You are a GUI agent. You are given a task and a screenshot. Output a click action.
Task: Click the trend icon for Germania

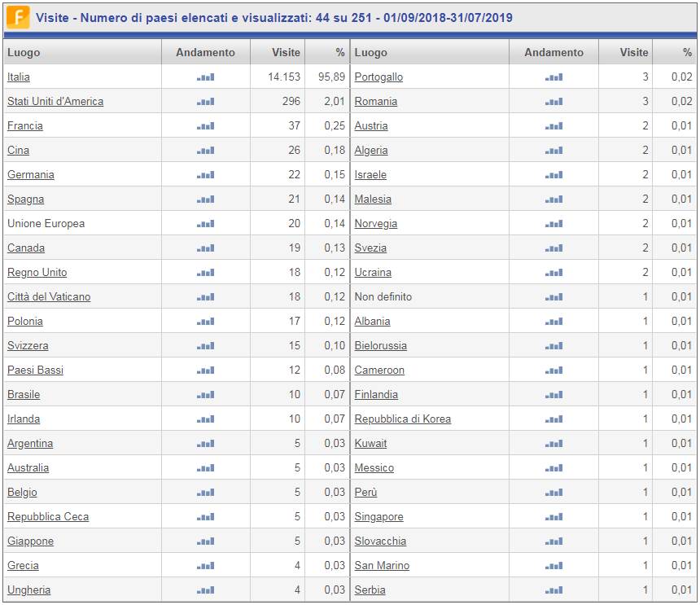(205, 175)
